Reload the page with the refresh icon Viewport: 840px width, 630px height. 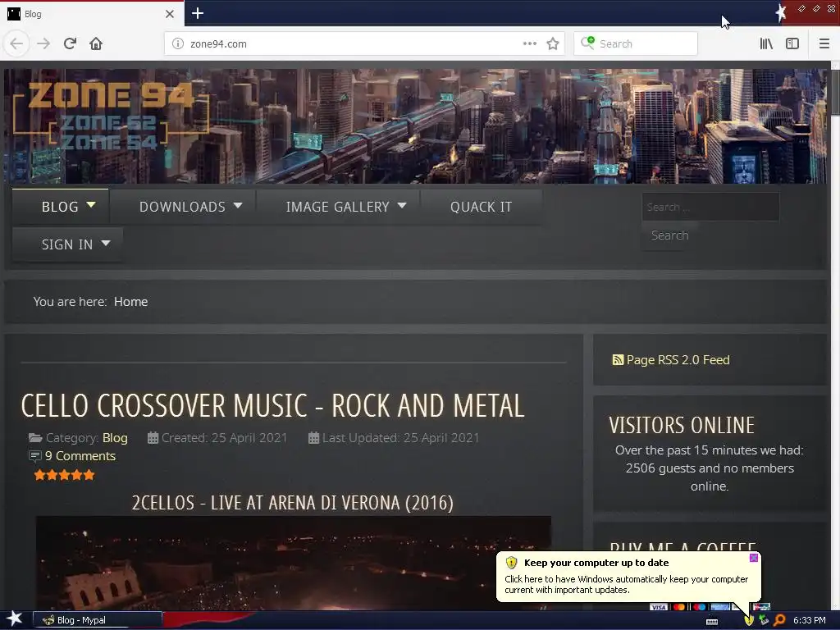click(70, 43)
